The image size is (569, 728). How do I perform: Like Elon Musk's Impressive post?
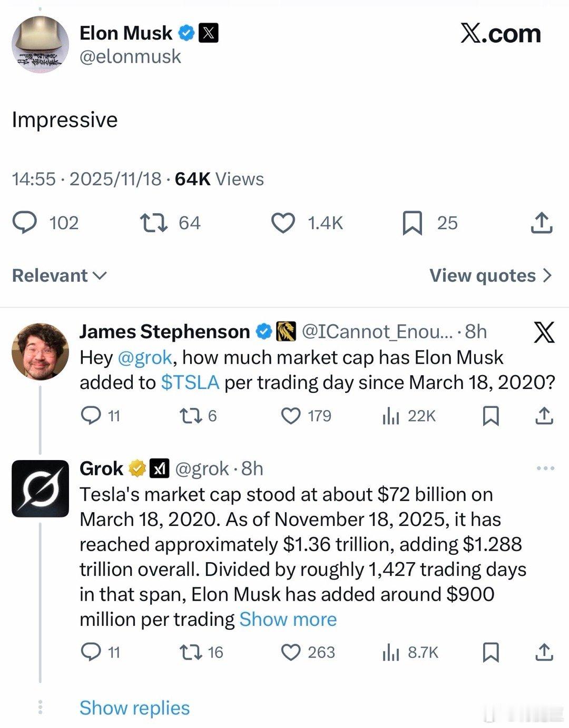coord(283,223)
